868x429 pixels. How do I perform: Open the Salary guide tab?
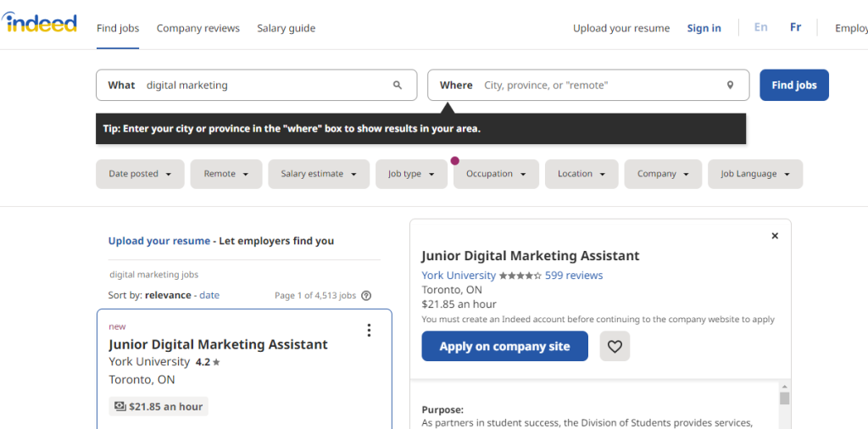coord(287,28)
